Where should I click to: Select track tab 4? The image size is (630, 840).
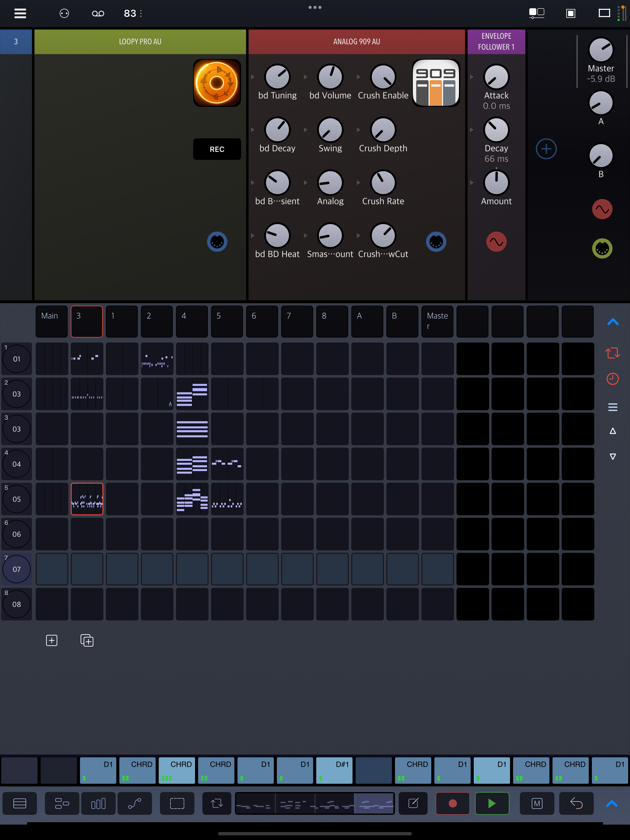pyautogui.click(x=192, y=321)
